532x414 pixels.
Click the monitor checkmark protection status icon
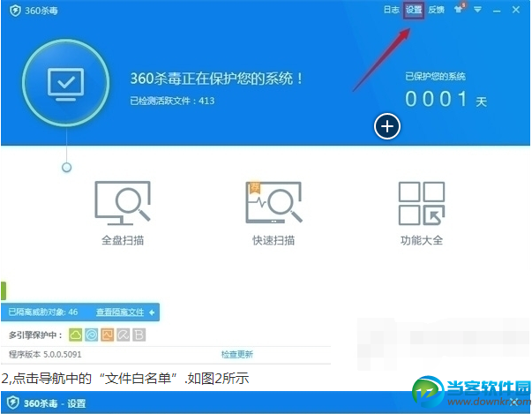(x=66, y=84)
